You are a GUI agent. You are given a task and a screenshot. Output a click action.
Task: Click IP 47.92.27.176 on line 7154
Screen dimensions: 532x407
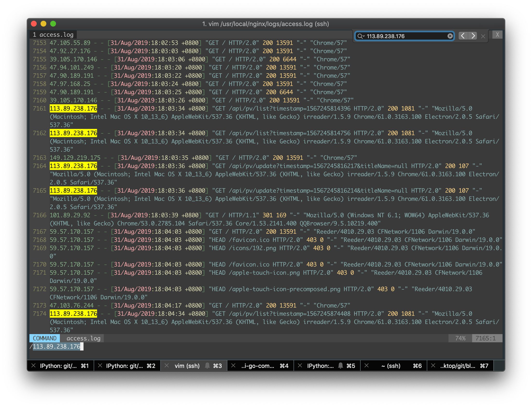[x=70, y=51]
